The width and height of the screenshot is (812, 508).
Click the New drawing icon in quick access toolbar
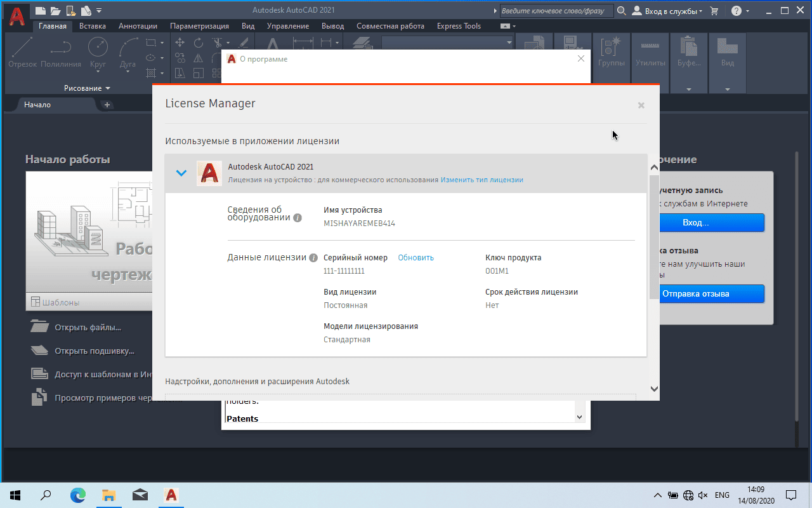pyautogui.click(x=41, y=11)
